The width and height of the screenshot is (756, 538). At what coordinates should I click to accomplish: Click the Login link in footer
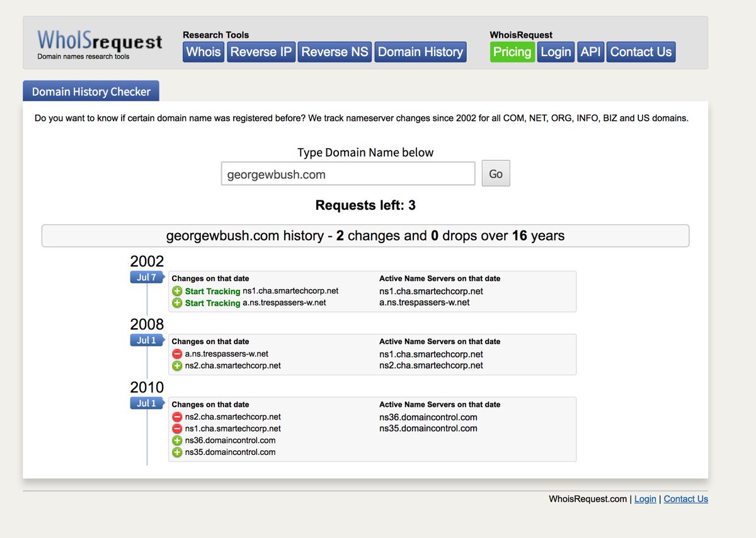(x=645, y=499)
